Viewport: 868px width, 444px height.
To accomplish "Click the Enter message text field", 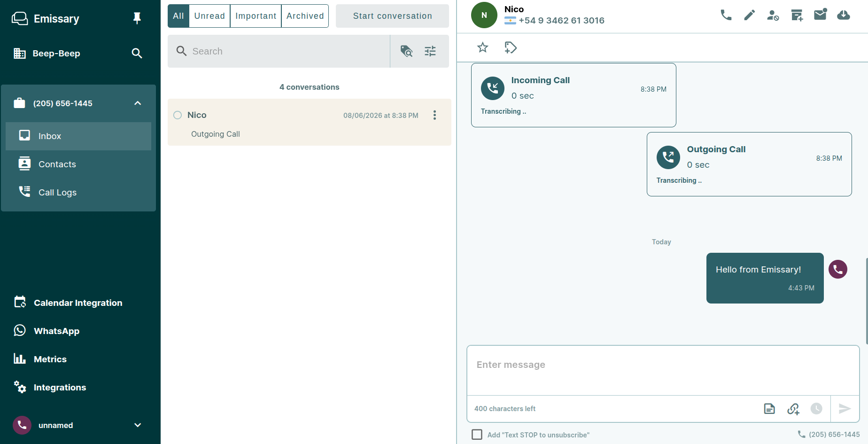I will (663, 370).
